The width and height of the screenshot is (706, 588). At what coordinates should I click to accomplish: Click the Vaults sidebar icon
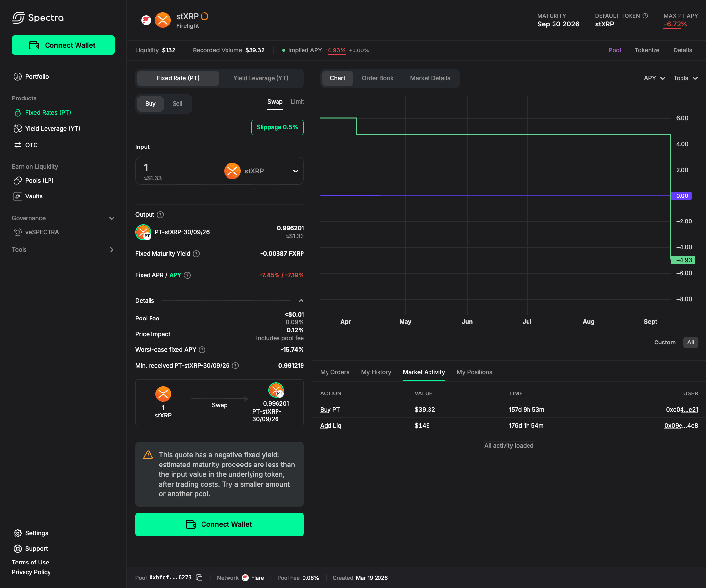18,196
